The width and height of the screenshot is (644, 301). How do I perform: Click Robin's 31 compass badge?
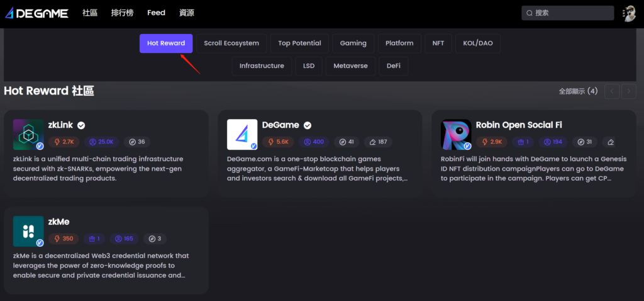[586, 142]
